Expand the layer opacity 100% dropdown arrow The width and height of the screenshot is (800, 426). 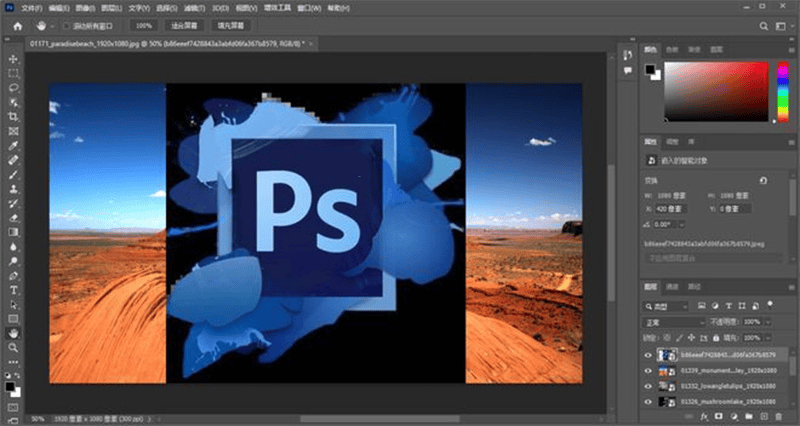767,322
